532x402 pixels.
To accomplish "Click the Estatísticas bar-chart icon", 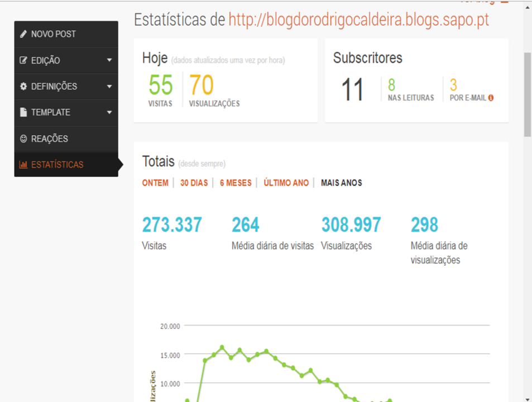I will coord(23,165).
